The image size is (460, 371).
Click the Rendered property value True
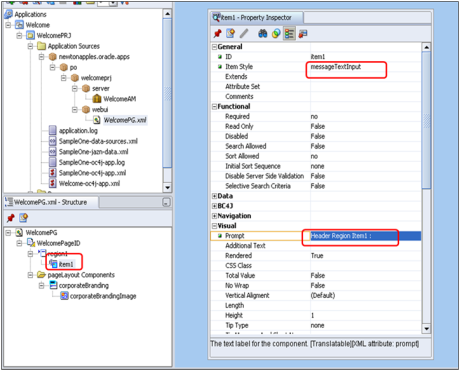[x=317, y=256]
